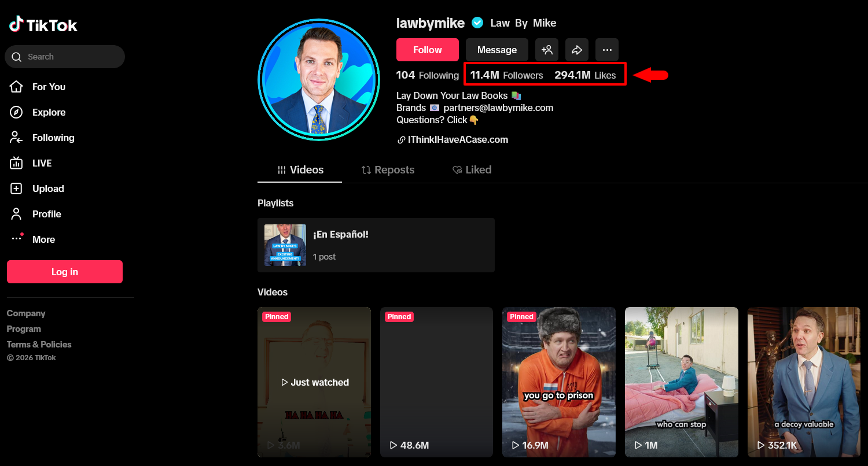Follow the lawbymike account

[427, 50]
